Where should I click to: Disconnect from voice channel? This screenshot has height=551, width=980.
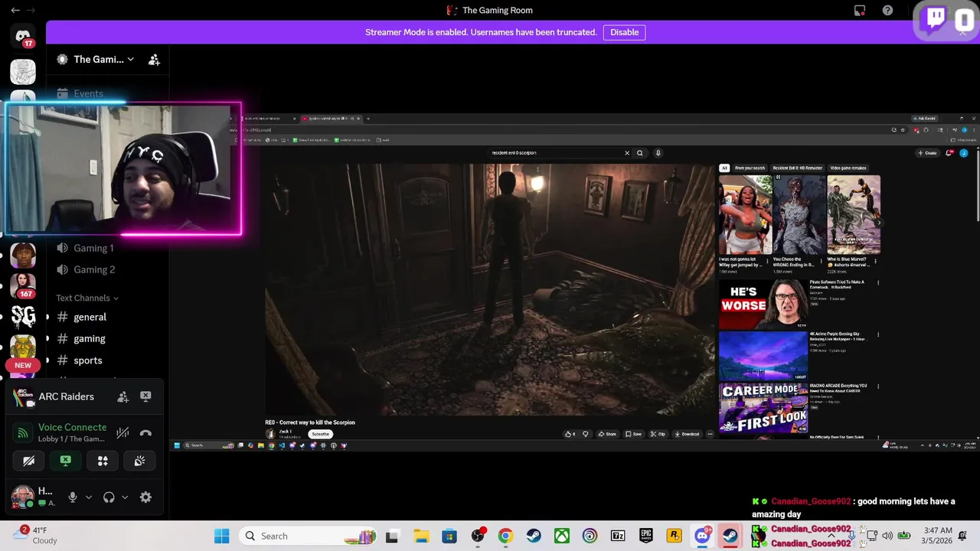[x=145, y=433]
